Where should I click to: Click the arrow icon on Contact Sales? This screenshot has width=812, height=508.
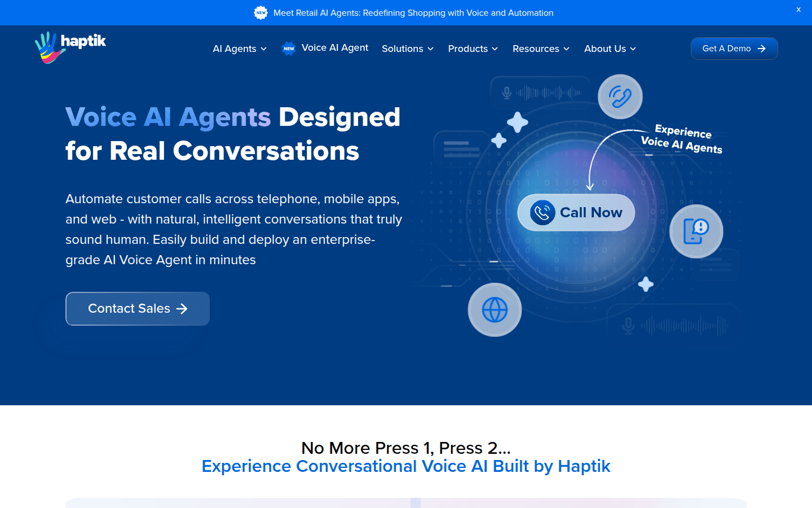point(182,309)
